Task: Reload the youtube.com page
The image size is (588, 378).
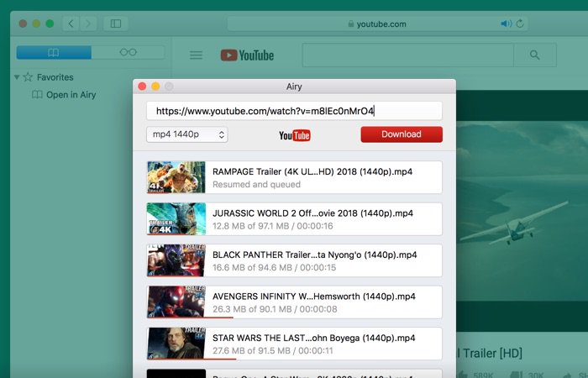Action: tap(520, 24)
